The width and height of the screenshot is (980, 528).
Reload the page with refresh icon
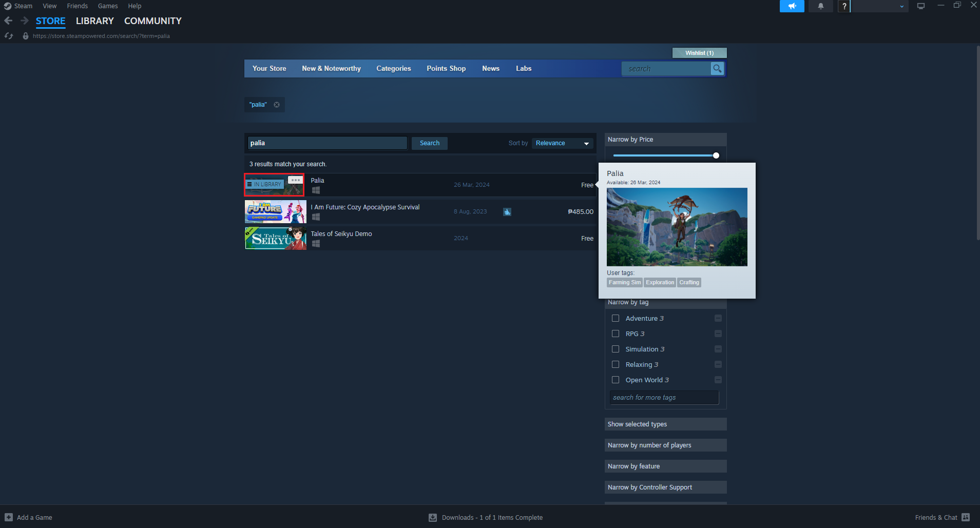[9, 36]
